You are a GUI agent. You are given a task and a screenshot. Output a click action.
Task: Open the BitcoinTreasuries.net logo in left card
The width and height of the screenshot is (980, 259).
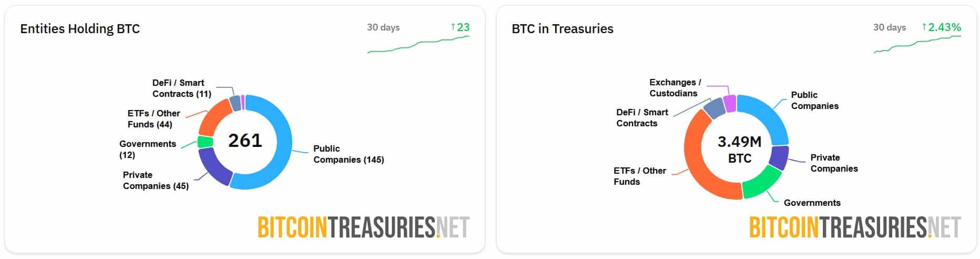coord(363,227)
